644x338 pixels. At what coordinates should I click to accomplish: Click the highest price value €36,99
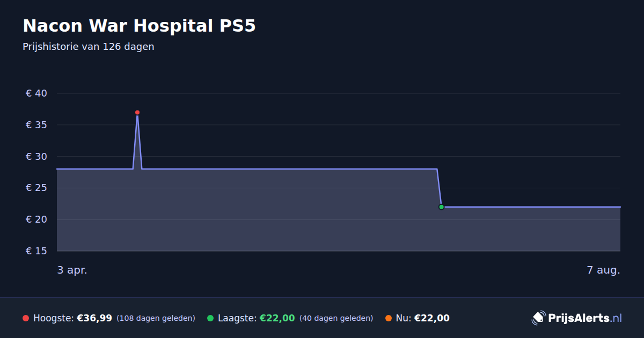(x=94, y=318)
